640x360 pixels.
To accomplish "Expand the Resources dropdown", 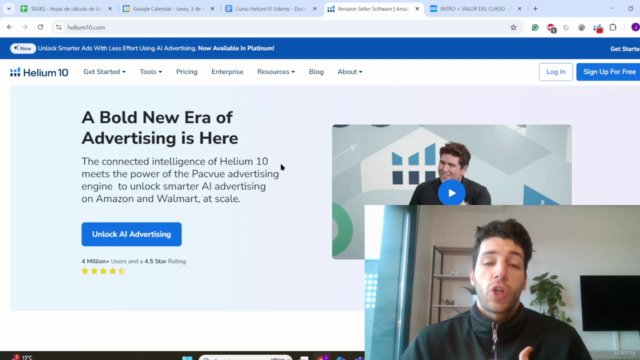I will pyautogui.click(x=276, y=72).
